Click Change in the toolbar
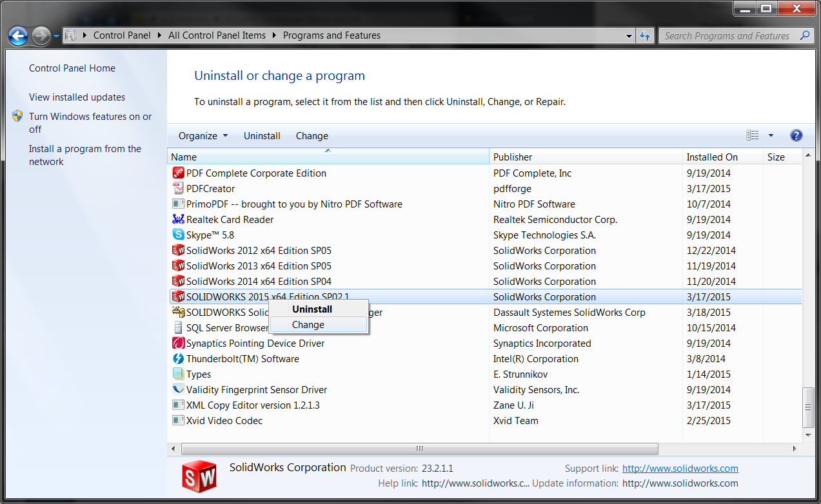The width and height of the screenshot is (821, 504). (312, 135)
